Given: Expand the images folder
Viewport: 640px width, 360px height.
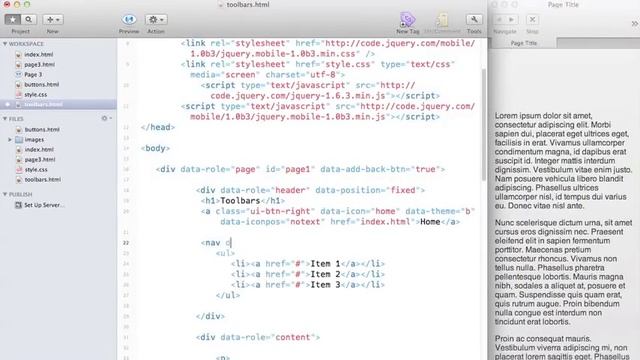Looking at the screenshot, I should click(10, 140).
